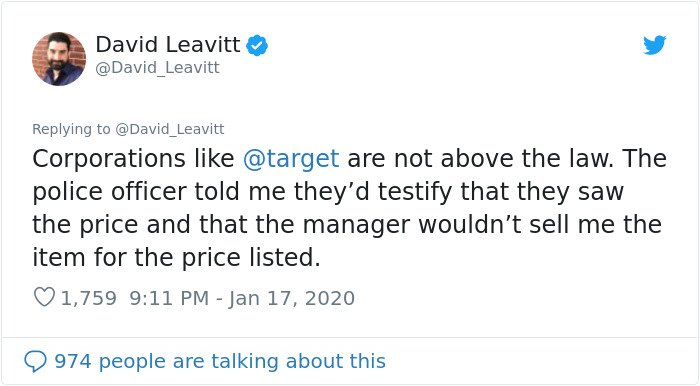The image size is (700, 386).
Task: Open the @target mention link
Action: (291, 158)
